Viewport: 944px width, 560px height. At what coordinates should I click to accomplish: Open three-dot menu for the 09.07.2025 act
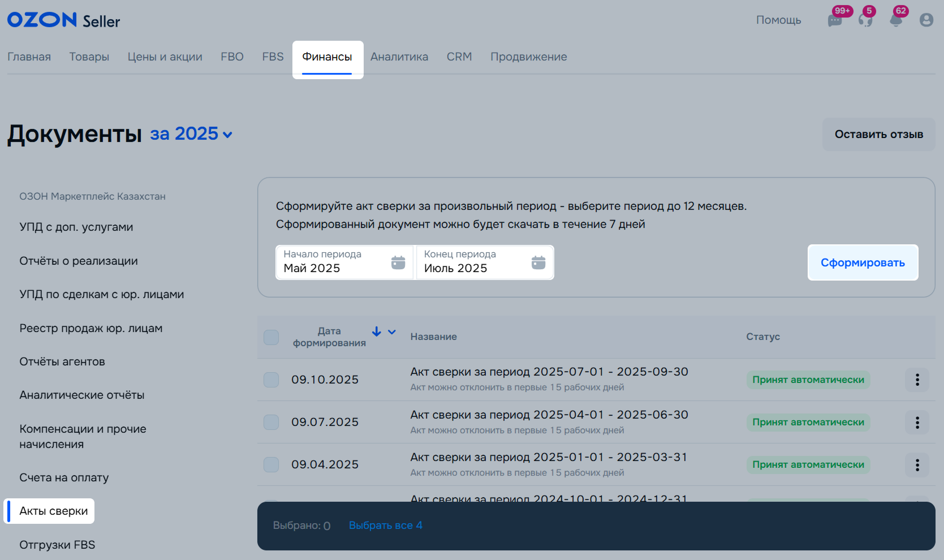pyautogui.click(x=917, y=422)
